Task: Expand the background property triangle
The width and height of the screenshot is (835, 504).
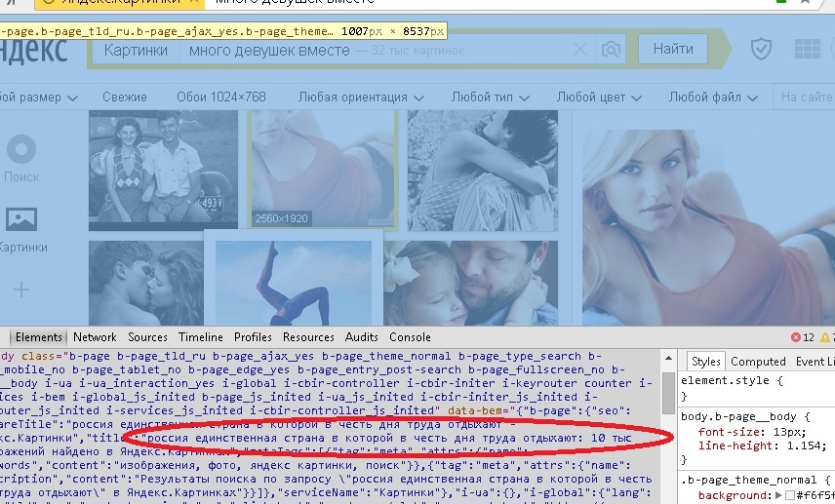Action: point(778,495)
